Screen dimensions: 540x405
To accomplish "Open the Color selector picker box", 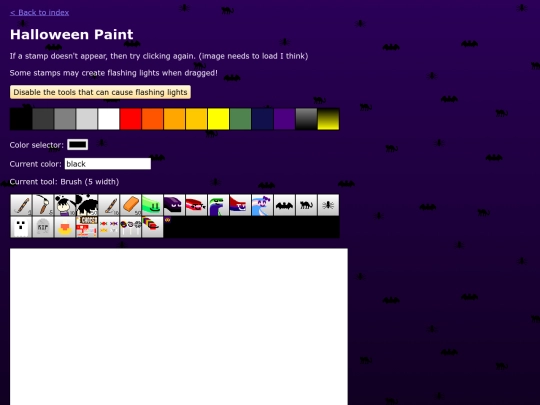I will (77, 145).
